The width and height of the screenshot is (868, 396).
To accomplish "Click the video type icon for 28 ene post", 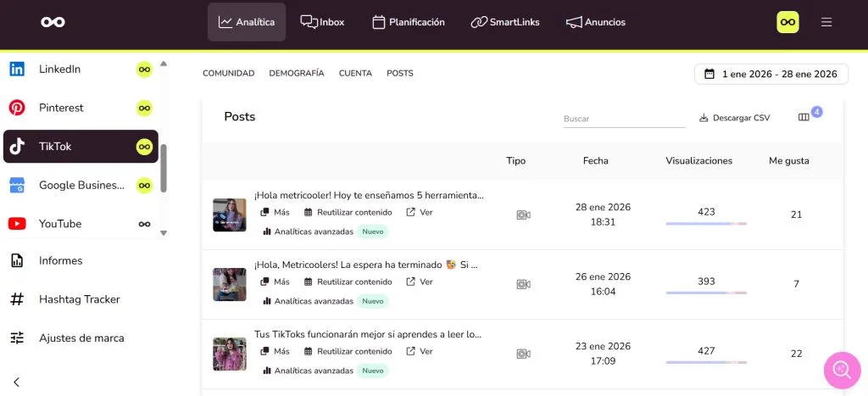I will (523, 215).
